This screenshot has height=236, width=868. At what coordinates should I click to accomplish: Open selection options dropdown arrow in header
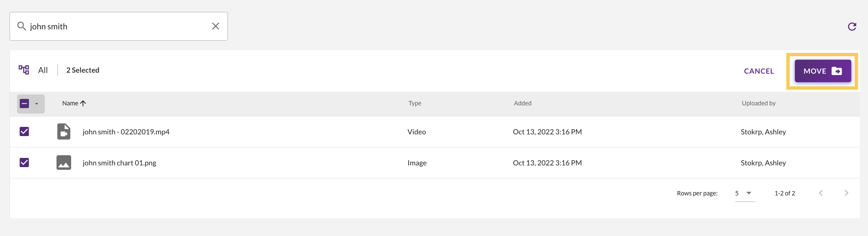click(x=37, y=104)
